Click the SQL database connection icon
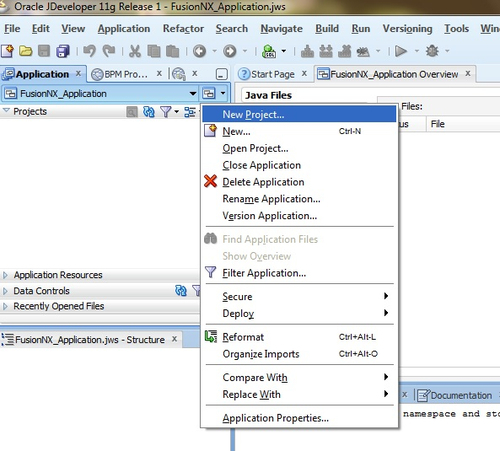The height and width of the screenshot is (451, 500). [x=269, y=51]
